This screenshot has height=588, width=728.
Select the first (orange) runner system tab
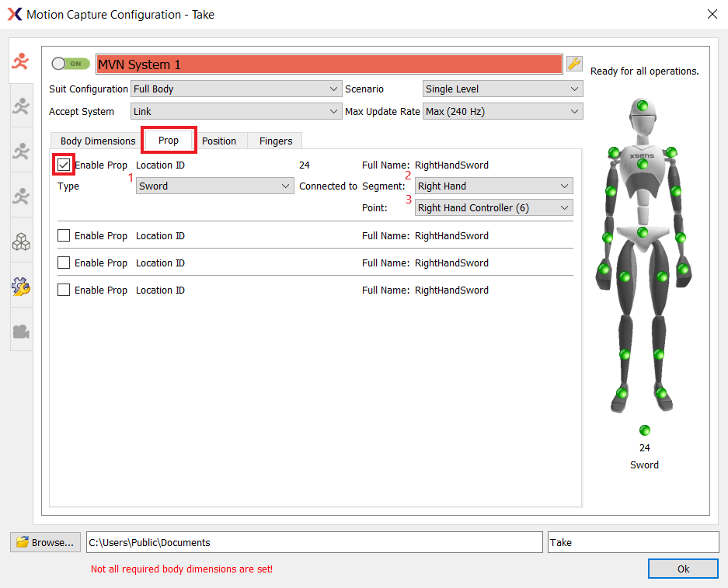click(x=21, y=61)
